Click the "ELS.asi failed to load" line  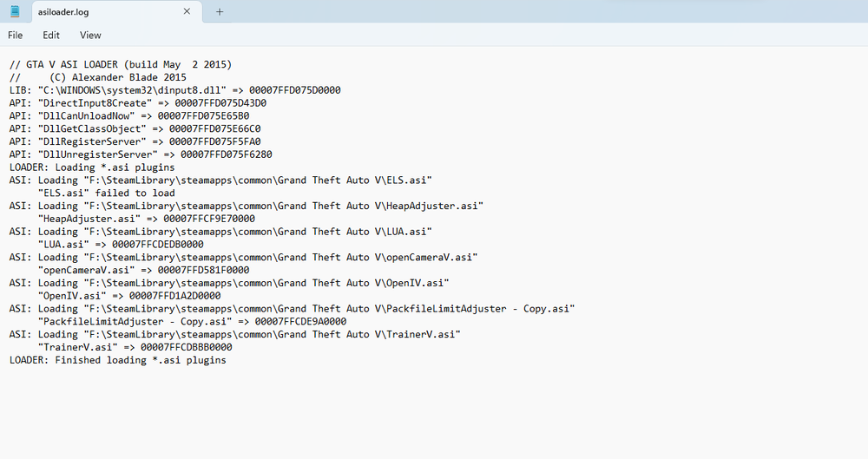pyautogui.click(x=107, y=193)
